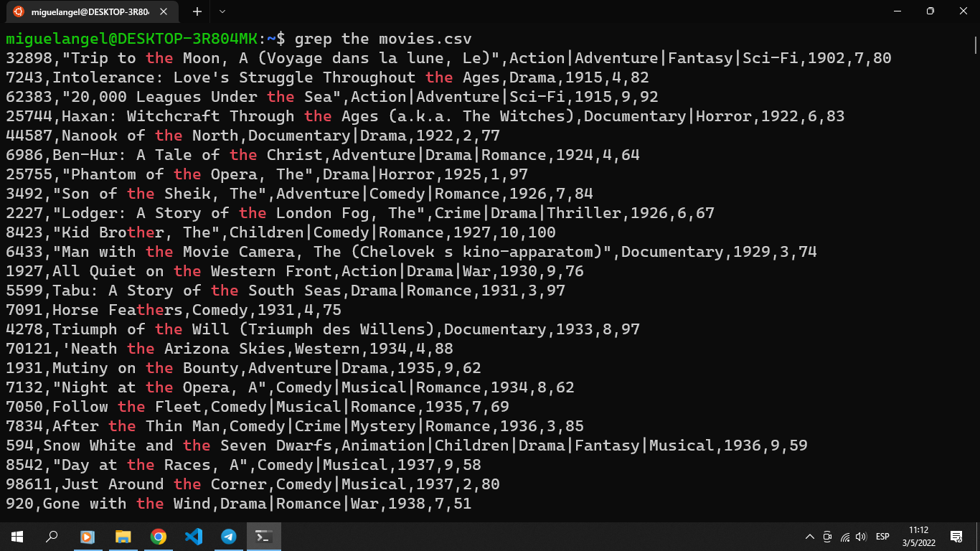This screenshot has width=980, height=551.
Task: Check the network status icon
Action: (x=844, y=536)
